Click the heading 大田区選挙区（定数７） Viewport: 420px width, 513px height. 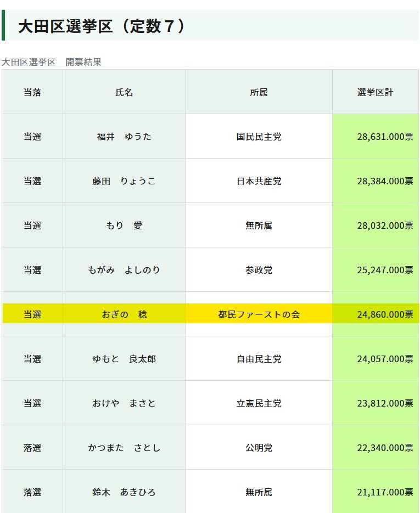(x=102, y=26)
